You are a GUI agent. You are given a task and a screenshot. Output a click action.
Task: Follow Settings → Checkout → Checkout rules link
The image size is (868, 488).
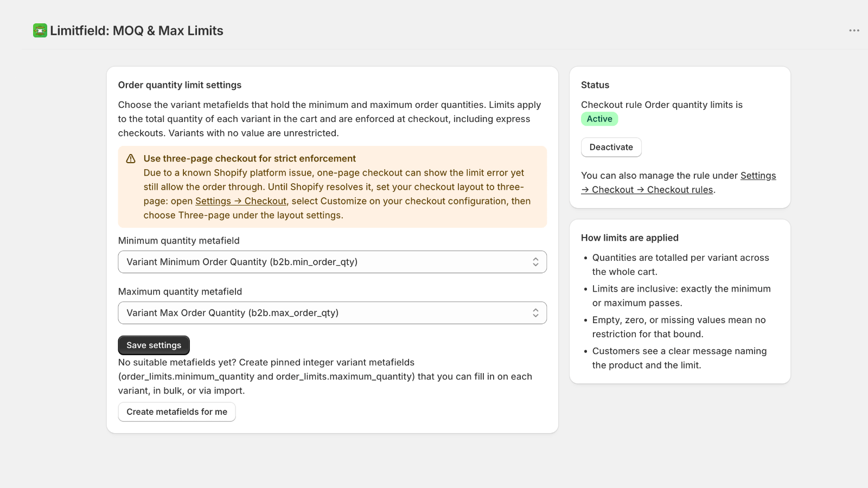pyautogui.click(x=678, y=183)
